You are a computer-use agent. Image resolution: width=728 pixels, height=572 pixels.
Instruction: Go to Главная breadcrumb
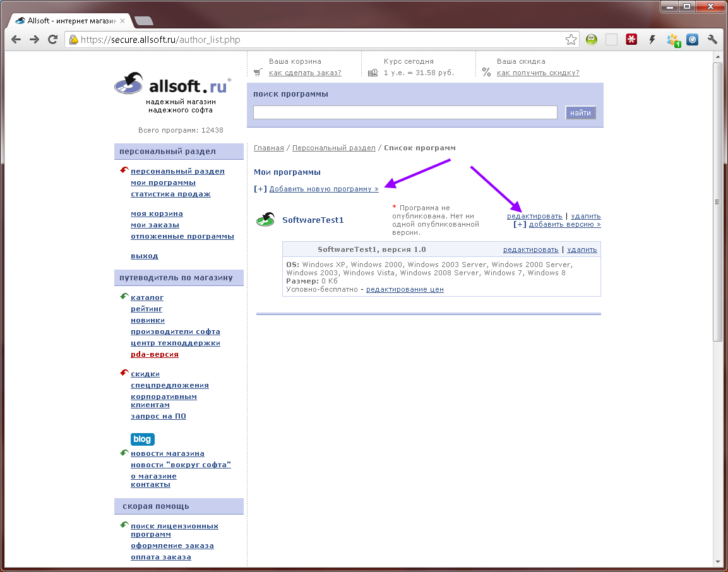click(x=269, y=148)
